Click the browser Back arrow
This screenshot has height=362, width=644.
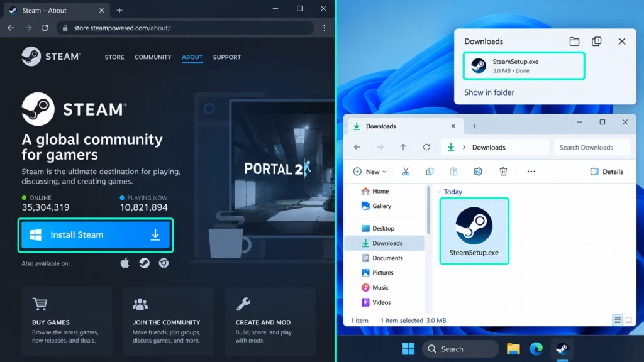click(x=11, y=28)
